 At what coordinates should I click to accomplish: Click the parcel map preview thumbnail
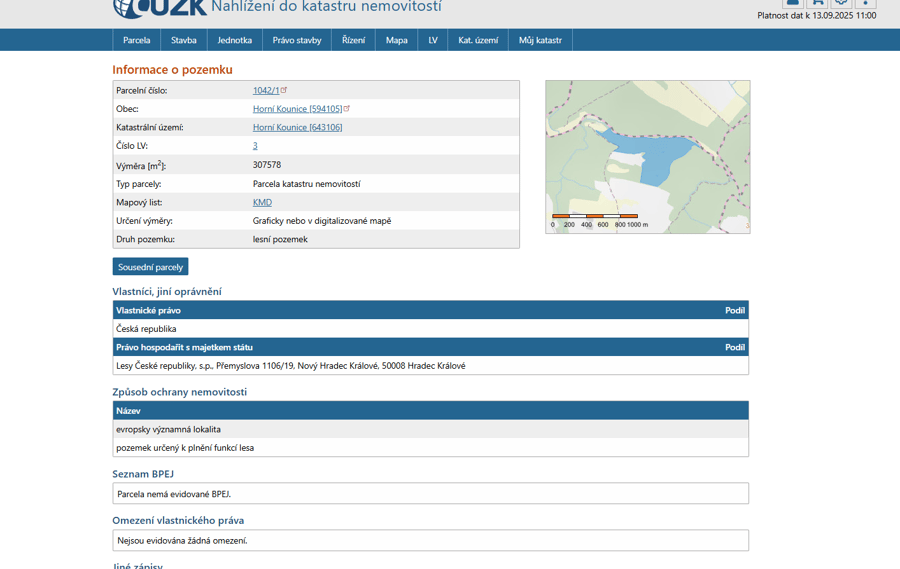pos(647,157)
